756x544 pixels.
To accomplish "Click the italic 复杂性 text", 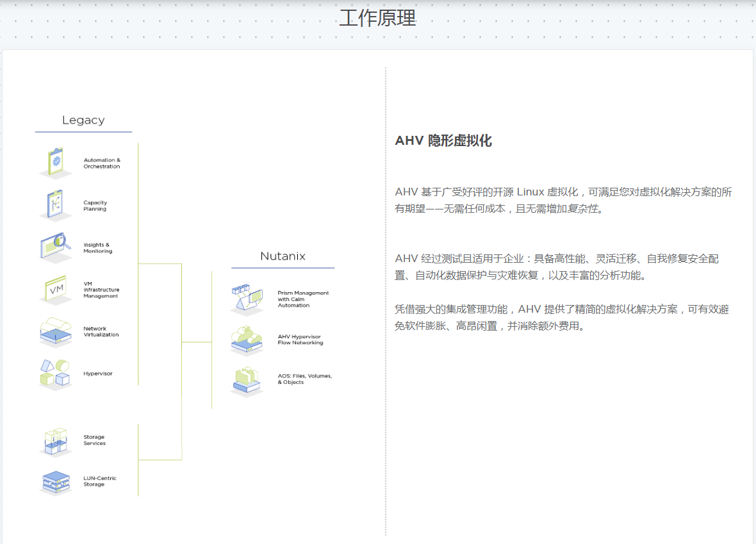I will tap(582, 210).
